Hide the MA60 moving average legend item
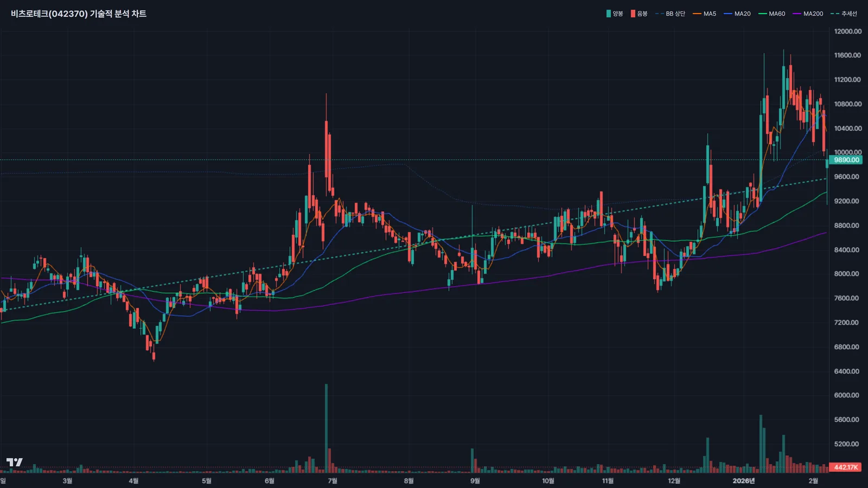Image resolution: width=868 pixels, height=488 pixels. (x=772, y=14)
